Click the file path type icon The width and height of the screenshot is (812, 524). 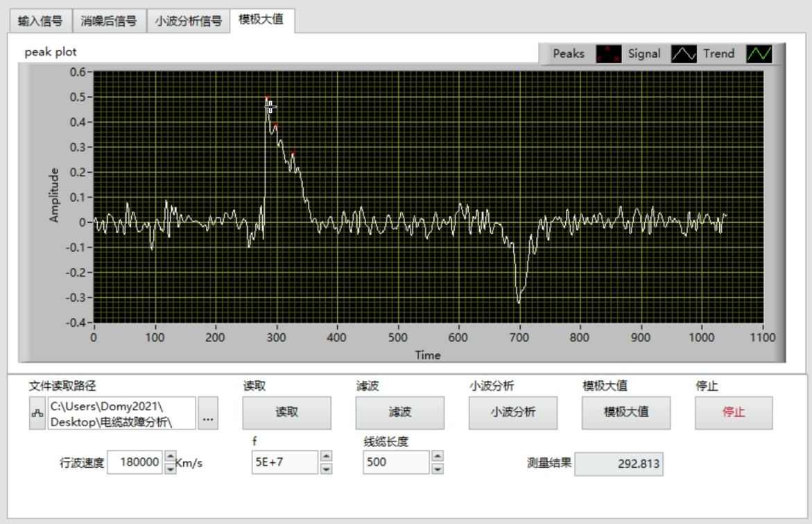[x=37, y=413]
